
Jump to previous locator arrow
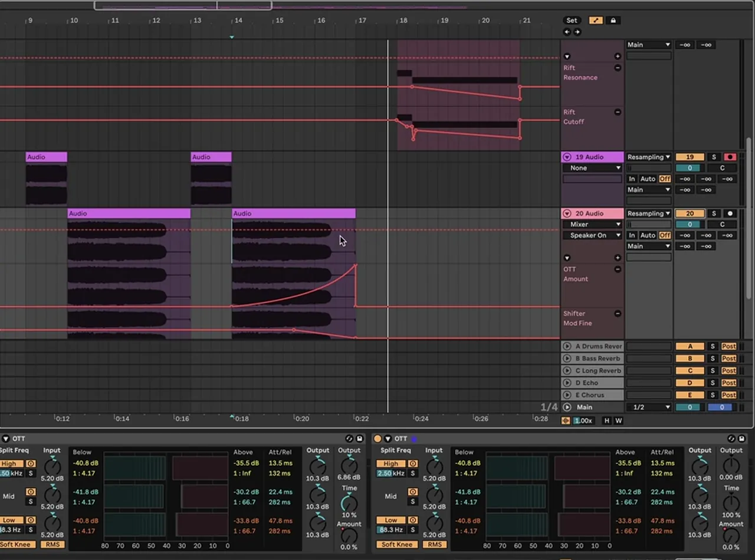click(567, 32)
